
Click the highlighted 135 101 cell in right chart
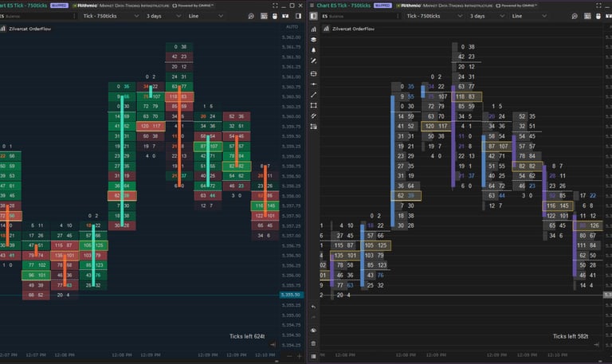(x=345, y=256)
